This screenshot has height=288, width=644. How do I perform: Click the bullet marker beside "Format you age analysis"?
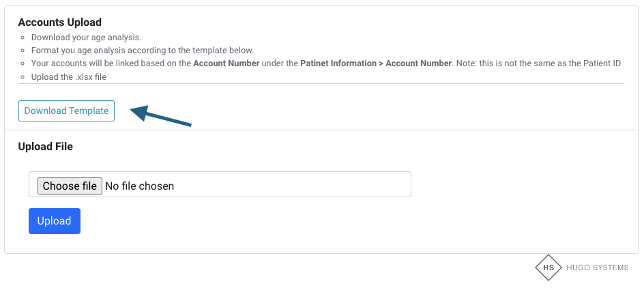point(23,51)
